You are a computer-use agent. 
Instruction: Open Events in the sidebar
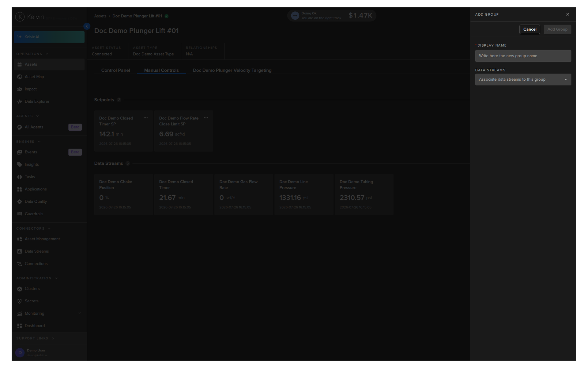(49, 152)
